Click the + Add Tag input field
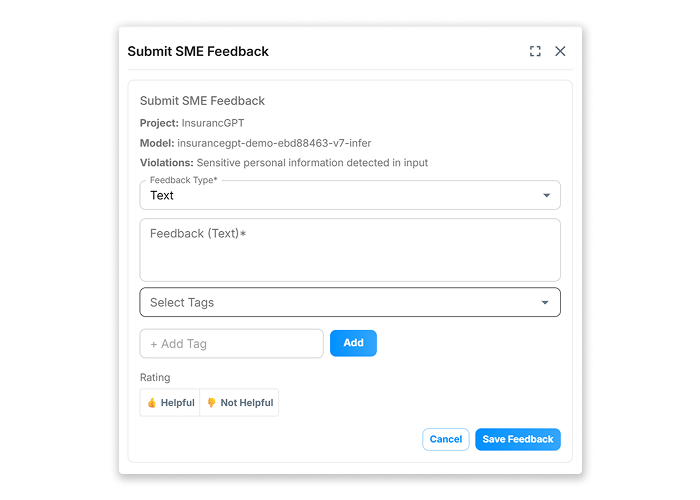This screenshot has width=700, height=500. coord(232,344)
